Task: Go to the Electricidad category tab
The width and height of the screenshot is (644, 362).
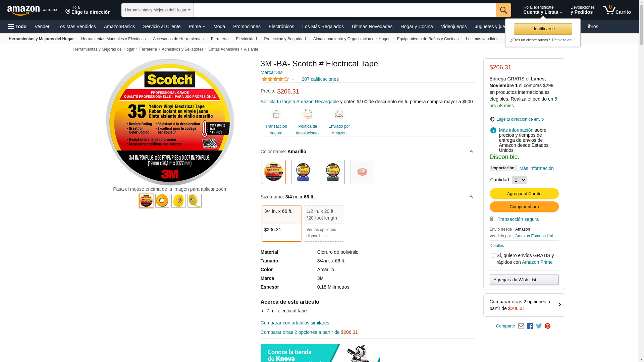Action: 246,39
